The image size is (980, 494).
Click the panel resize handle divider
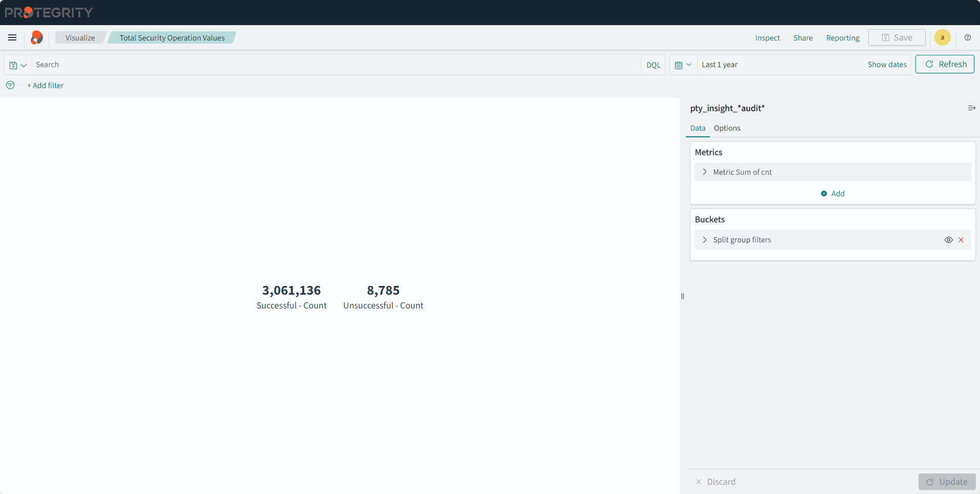click(x=683, y=296)
